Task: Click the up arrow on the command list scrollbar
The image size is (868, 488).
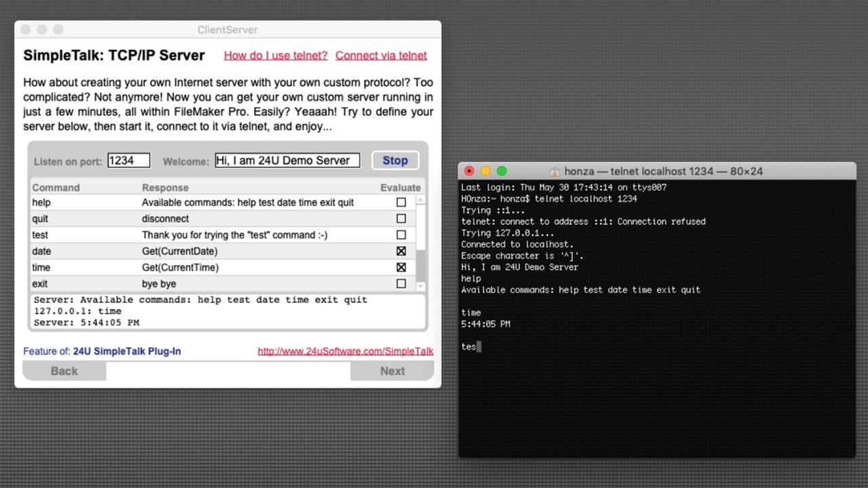Action: click(x=420, y=199)
